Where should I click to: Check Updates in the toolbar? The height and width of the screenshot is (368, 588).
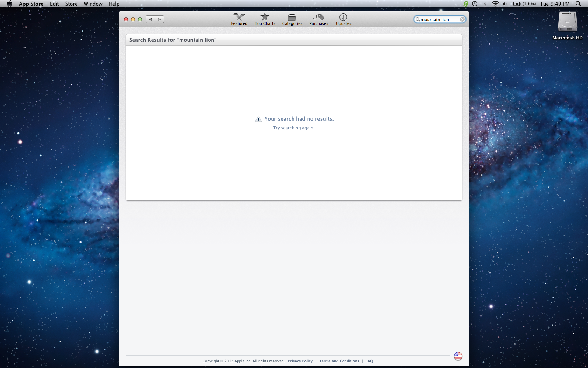[343, 19]
